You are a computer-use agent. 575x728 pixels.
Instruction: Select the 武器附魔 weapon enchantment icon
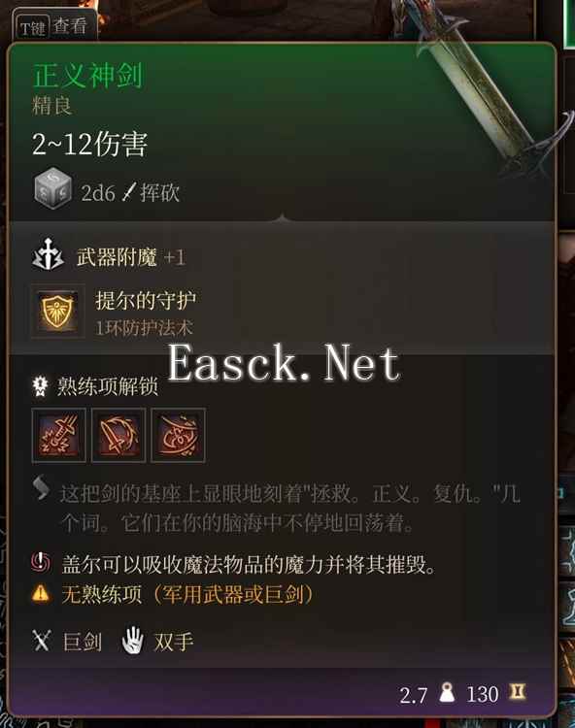(48, 255)
